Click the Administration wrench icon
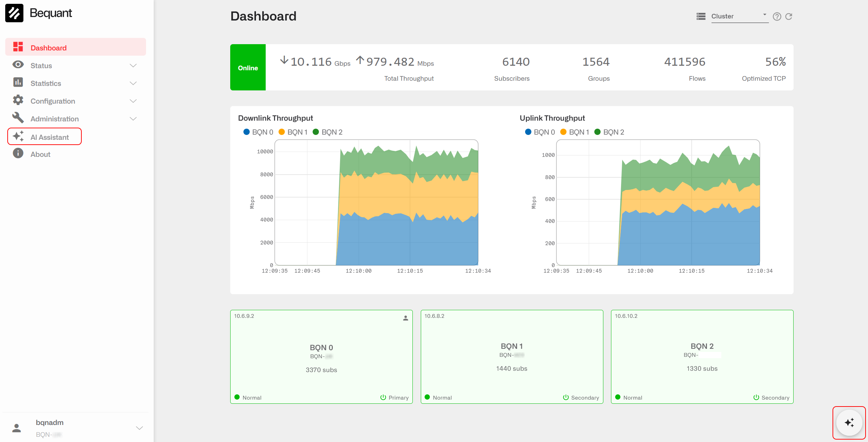 pos(18,118)
